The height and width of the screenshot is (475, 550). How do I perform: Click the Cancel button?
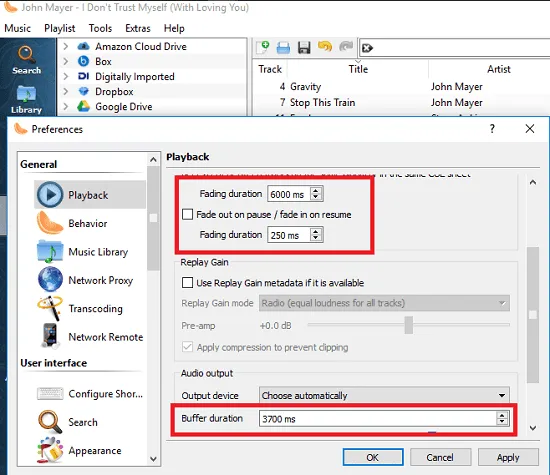pos(440,457)
